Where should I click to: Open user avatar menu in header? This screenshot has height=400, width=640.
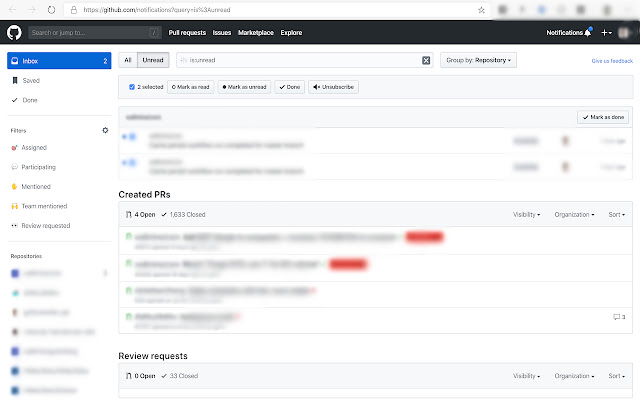point(626,33)
